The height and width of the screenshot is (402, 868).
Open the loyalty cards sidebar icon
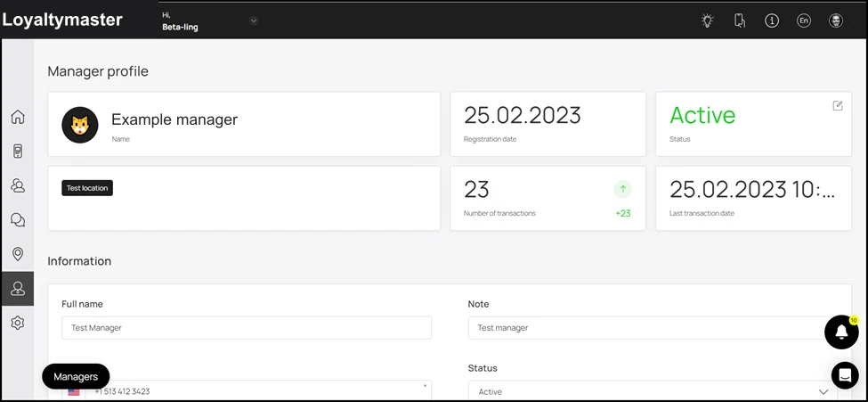pyautogui.click(x=18, y=152)
